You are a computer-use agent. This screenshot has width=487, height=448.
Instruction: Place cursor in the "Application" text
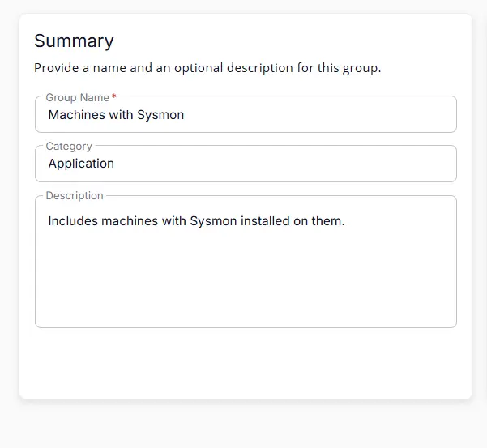pos(81,164)
